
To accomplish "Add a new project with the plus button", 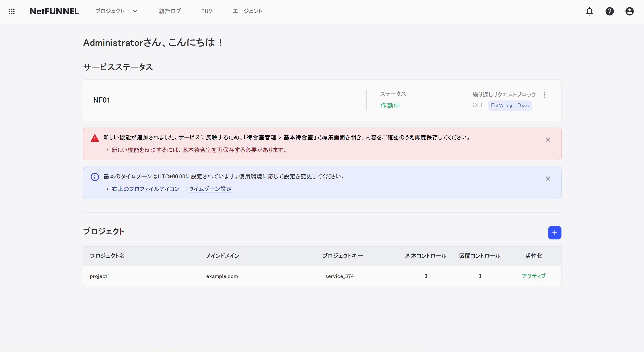I will [555, 232].
